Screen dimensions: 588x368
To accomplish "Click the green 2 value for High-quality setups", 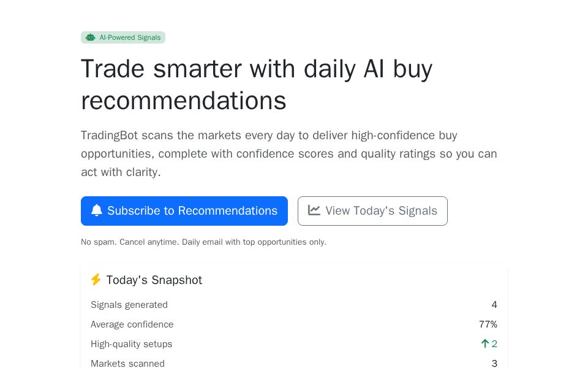I will click(x=494, y=343).
